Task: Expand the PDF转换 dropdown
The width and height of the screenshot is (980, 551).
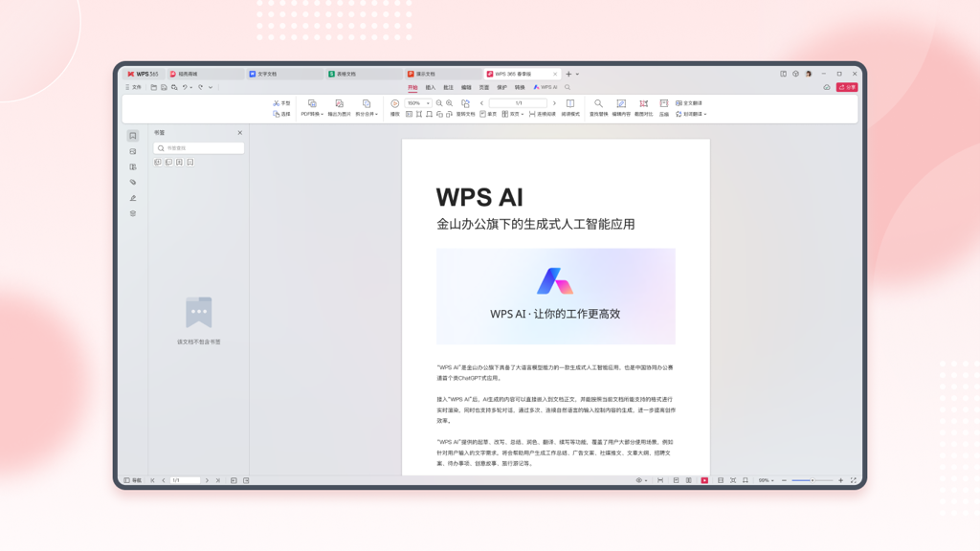Action: (312, 114)
